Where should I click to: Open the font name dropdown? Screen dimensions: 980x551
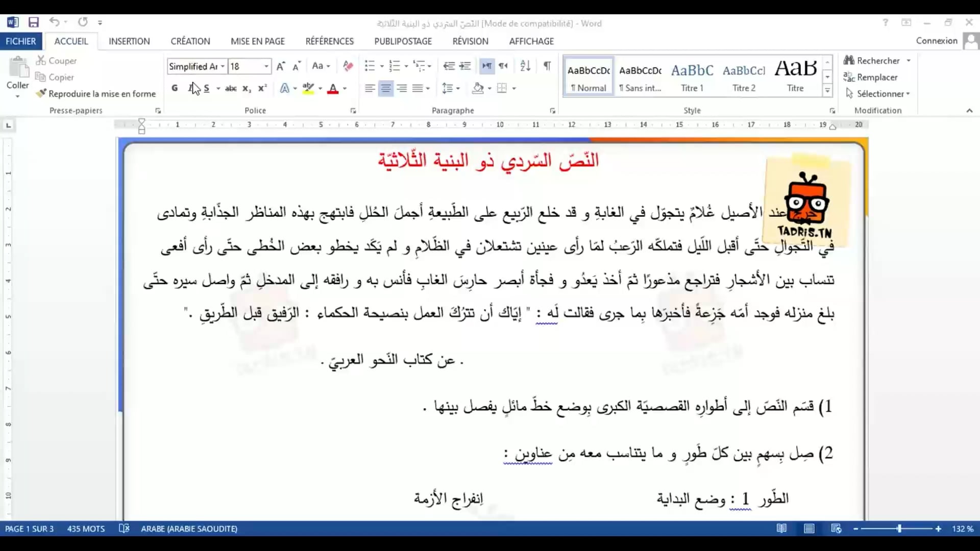click(x=223, y=66)
